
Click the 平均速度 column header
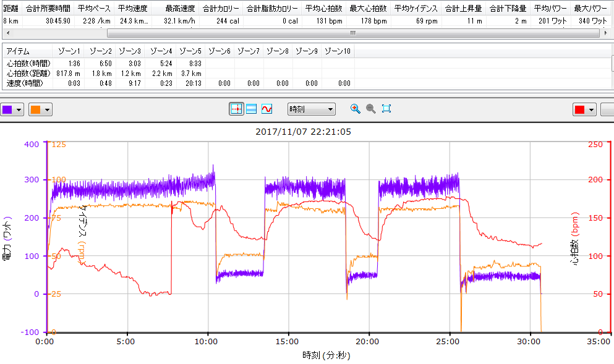(x=133, y=8)
